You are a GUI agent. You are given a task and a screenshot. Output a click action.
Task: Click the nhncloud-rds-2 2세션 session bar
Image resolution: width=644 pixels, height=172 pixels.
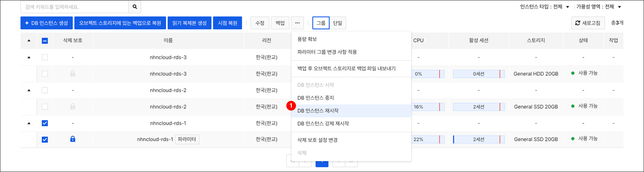pos(479,107)
